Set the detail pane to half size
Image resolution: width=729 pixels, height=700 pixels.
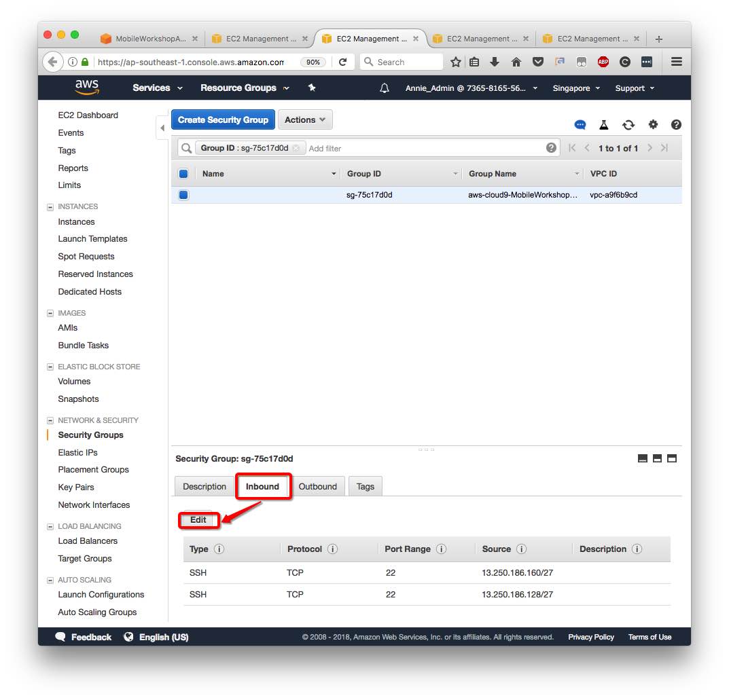pyautogui.click(x=657, y=458)
